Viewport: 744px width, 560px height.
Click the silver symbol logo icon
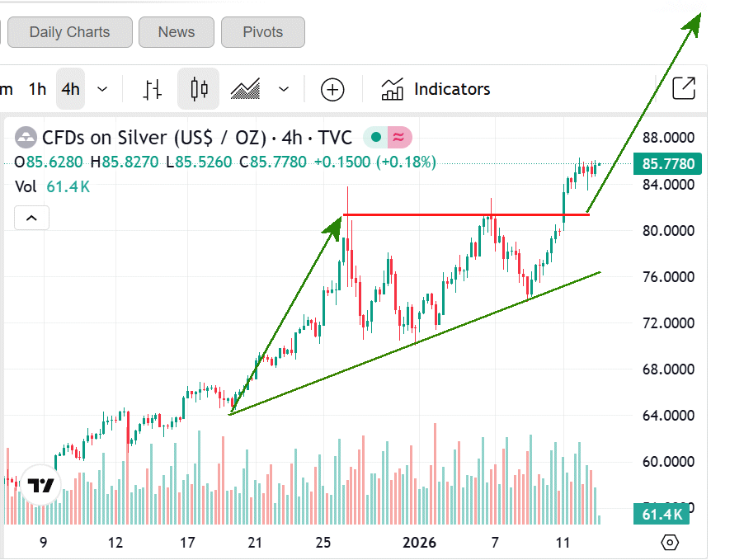[26, 137]
